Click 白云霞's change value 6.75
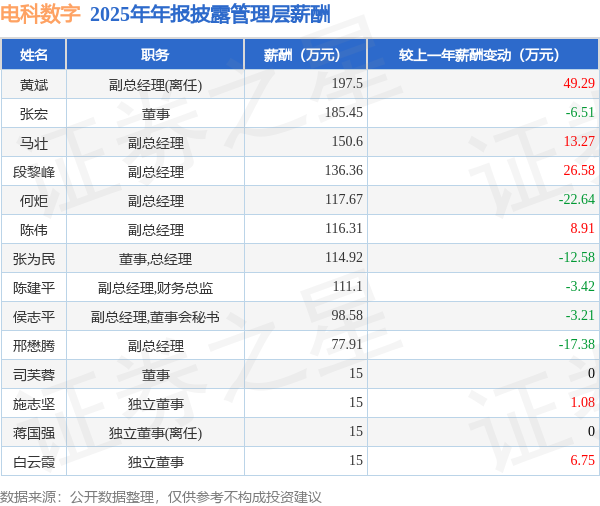 [582, 460]
